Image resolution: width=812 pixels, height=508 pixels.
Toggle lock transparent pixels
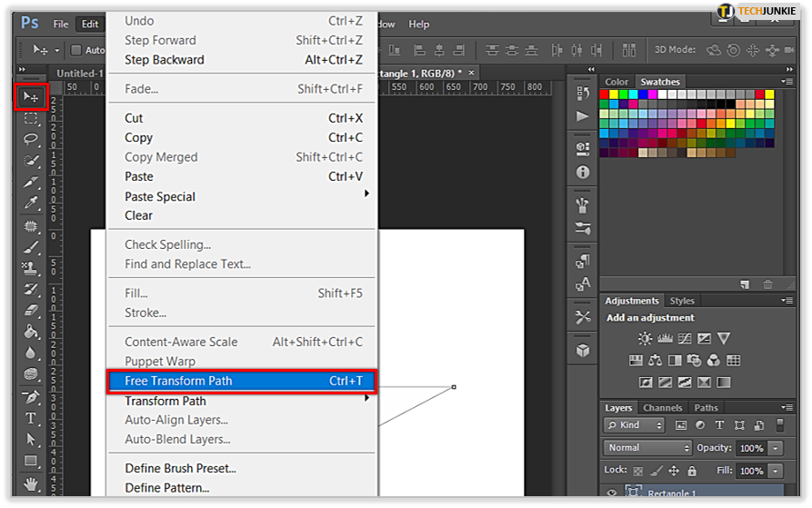point(638,471)
